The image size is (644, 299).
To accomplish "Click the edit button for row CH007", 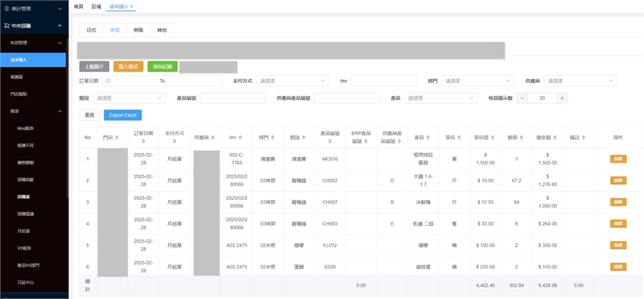I will [x=618, y=202].
